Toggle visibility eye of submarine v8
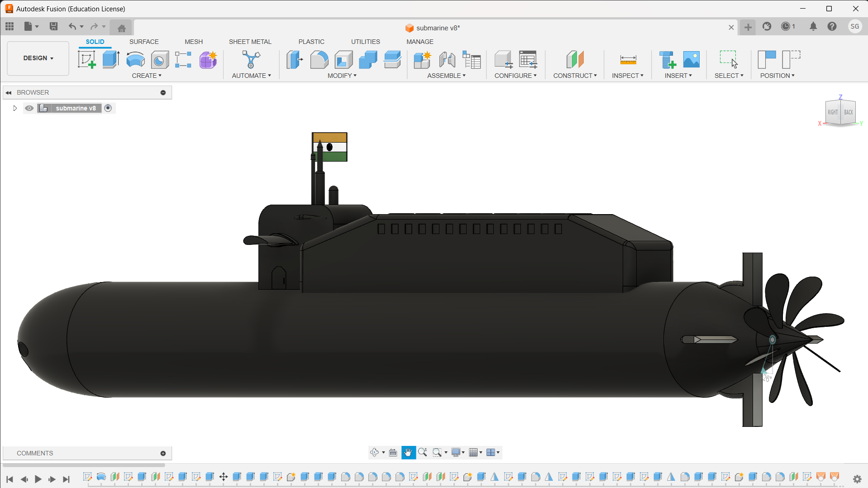The image size is (868, 488). click(x=29, y=108)
